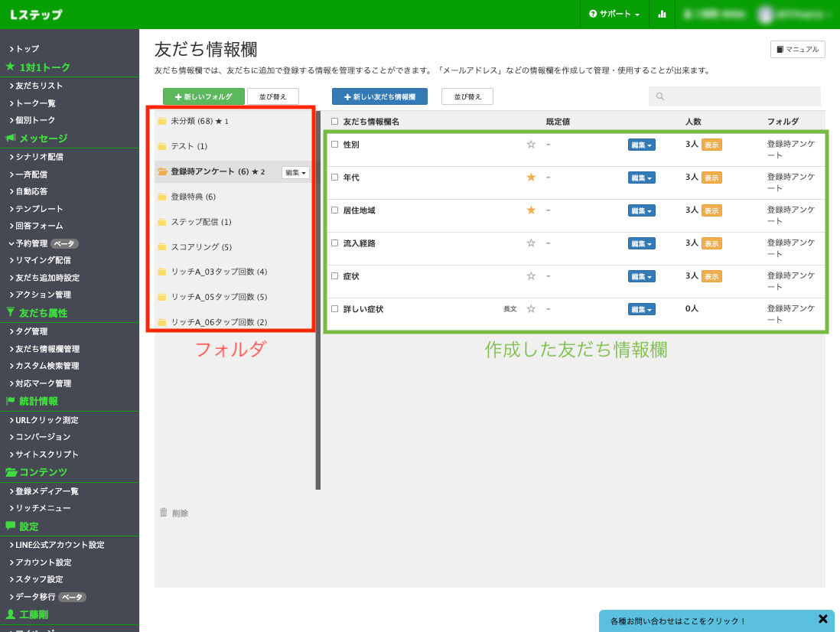Open the 編集 dropdown on 症状 row
This screenshot has width=840, height=632.
click(641, 276)
